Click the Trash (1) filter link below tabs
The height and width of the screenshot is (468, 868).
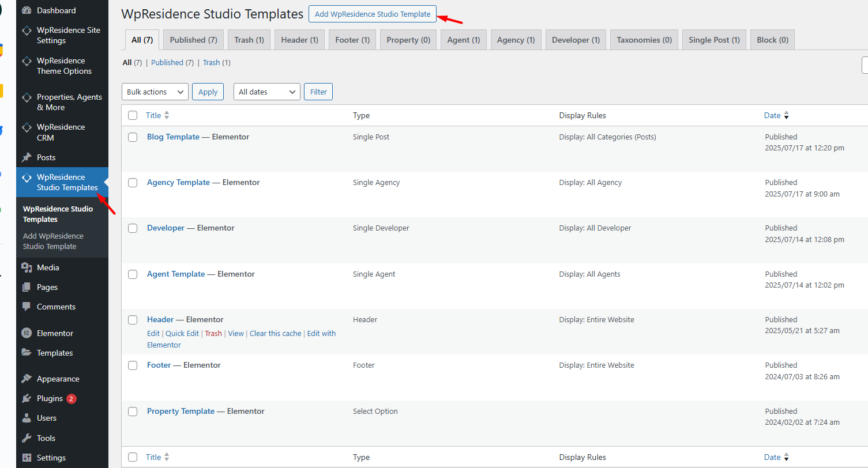click(216, 63)
